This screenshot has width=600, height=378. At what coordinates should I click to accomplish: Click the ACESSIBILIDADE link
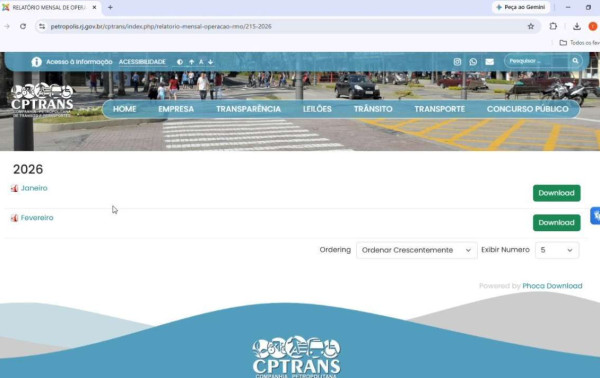click(142, 62)
